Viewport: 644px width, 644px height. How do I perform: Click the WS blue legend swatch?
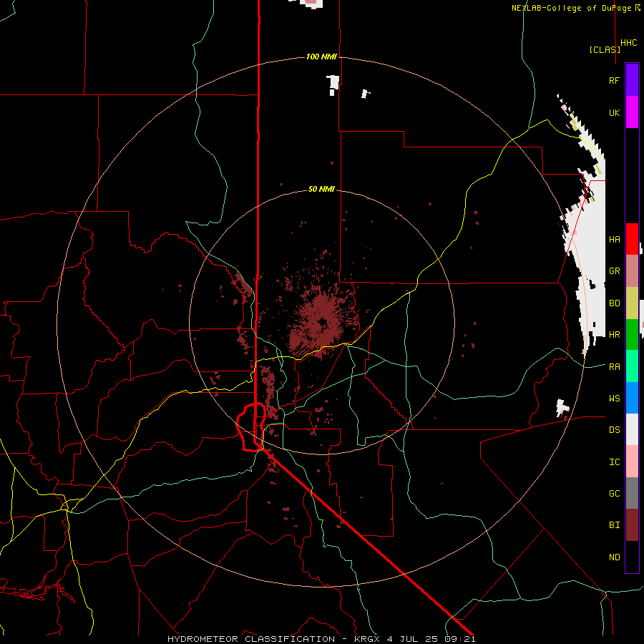(x=632, y=398)
